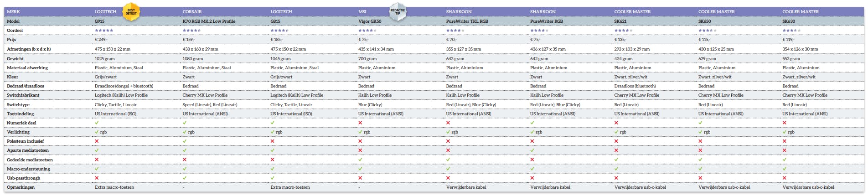Click the SK650 rgb Verlichting checkmark

pos(701,132)
